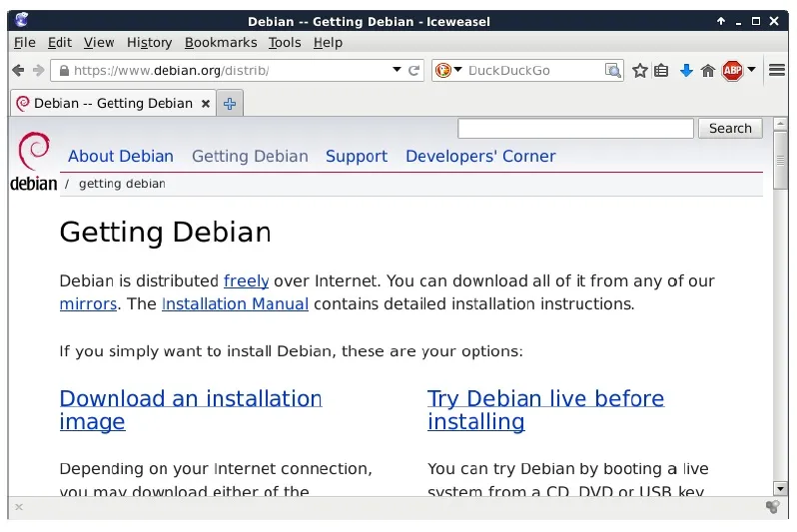Bookmark this page with the star icon

(640, 70)
